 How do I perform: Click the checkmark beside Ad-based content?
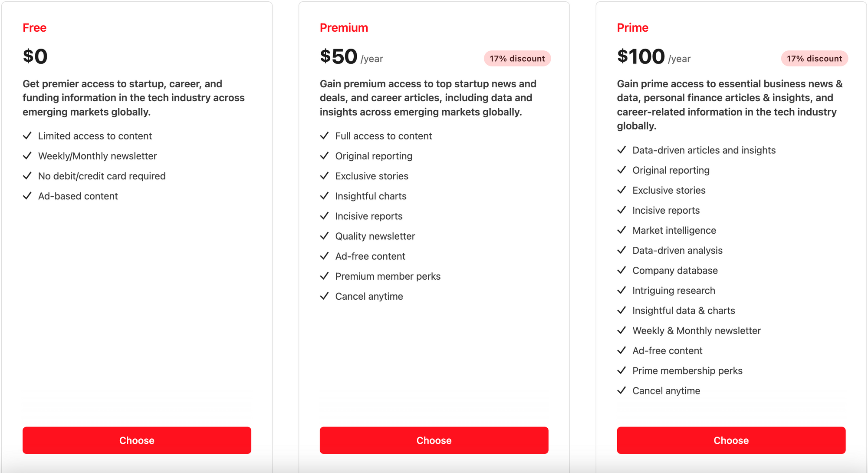pyautogui.click(x=27, y=196)
